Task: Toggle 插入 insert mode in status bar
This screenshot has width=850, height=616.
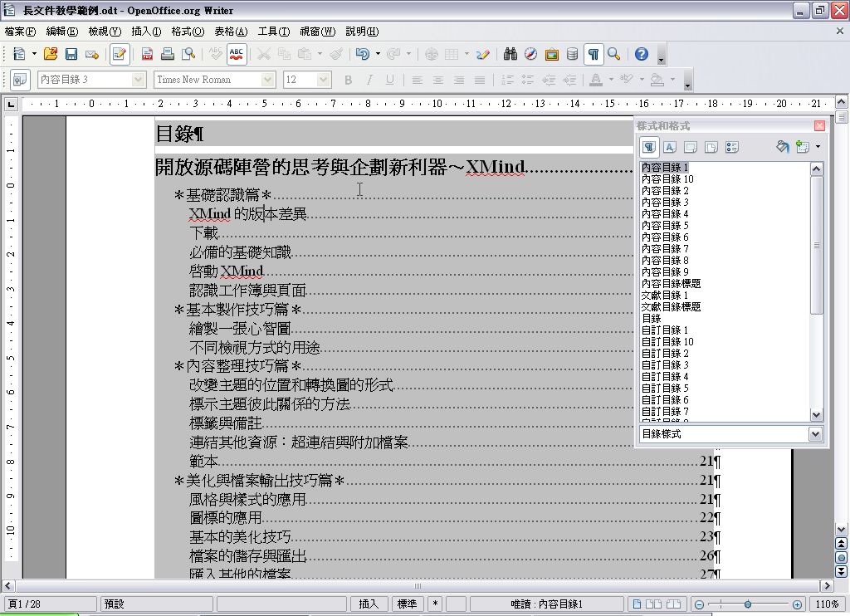Action: coord(369,604)
